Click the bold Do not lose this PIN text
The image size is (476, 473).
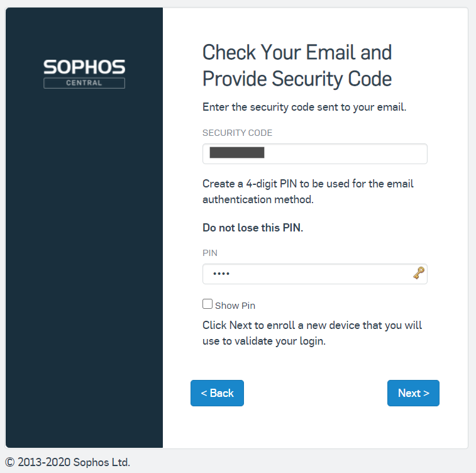point(253,228)
